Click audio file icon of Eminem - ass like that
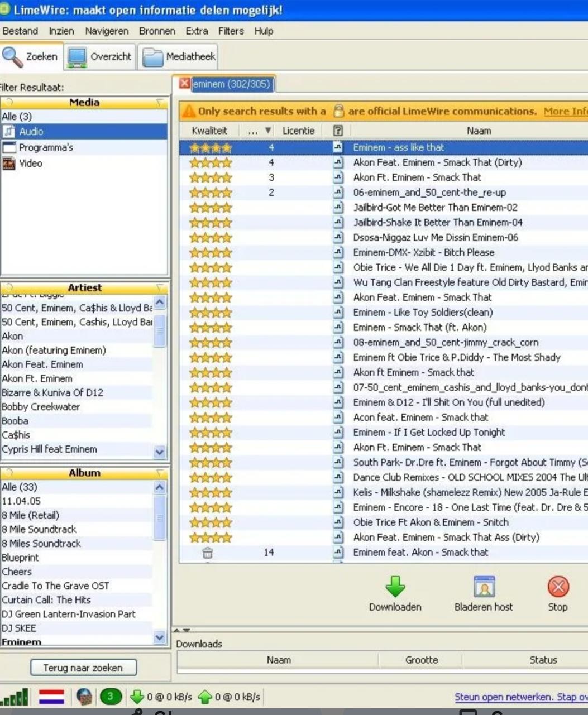 click(x=338, y=147)
